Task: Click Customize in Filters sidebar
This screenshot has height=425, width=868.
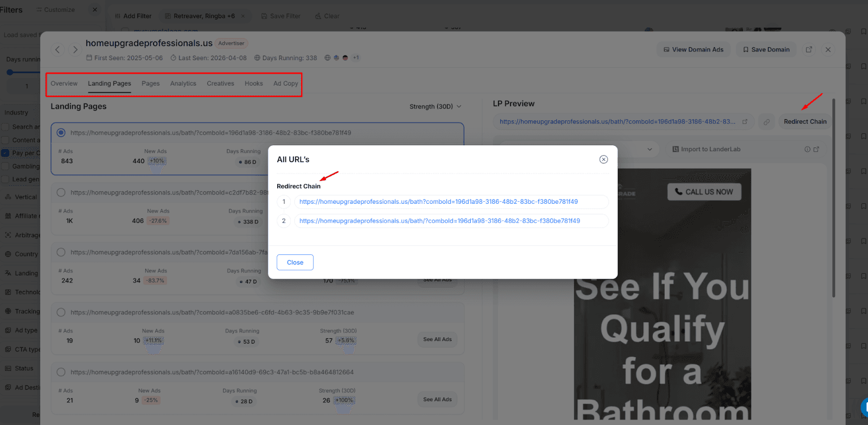Action: pyautogui.click(x=55, y=10)
